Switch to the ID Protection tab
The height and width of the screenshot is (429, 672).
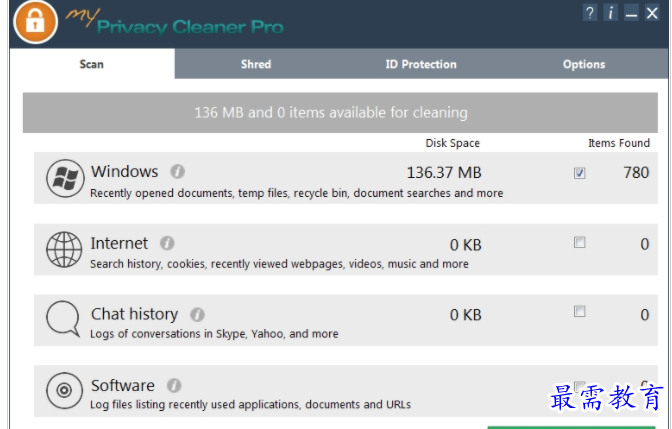[421, 64]
